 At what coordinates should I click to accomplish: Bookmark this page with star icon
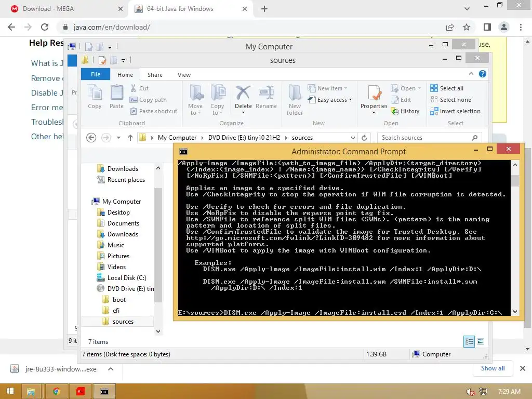pyautogui.click(x=467, y=27)
